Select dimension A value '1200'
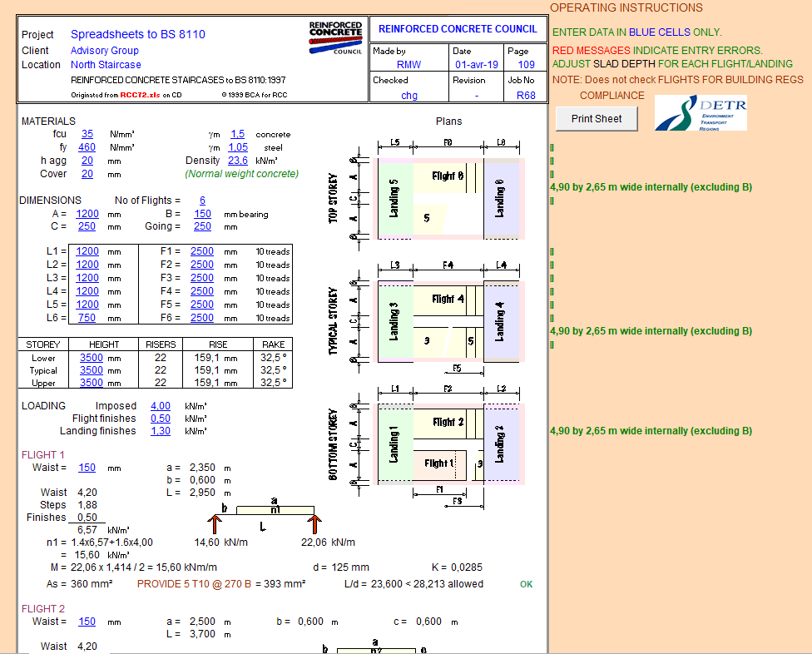 coord(87,214)
